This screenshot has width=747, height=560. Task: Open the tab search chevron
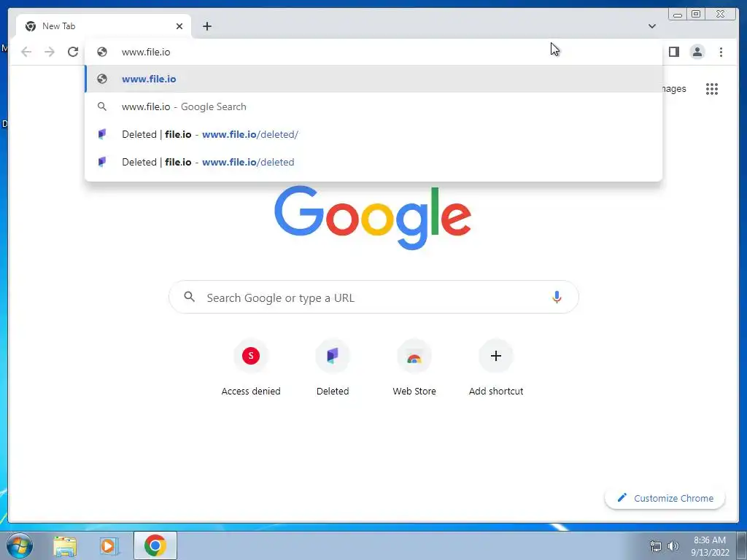click(651, 26)
